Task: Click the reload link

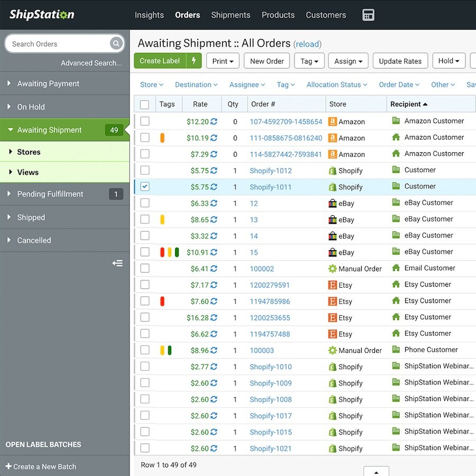Action: (307, 44)
